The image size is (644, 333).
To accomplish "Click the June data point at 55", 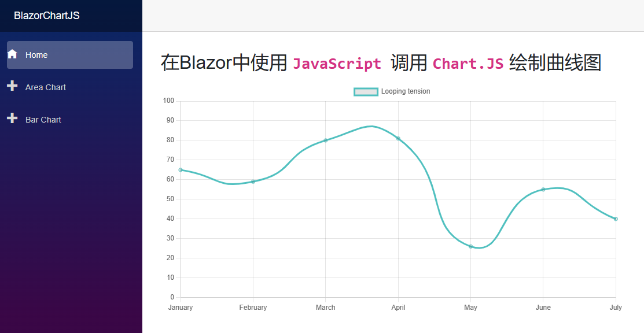I will 543,190.
